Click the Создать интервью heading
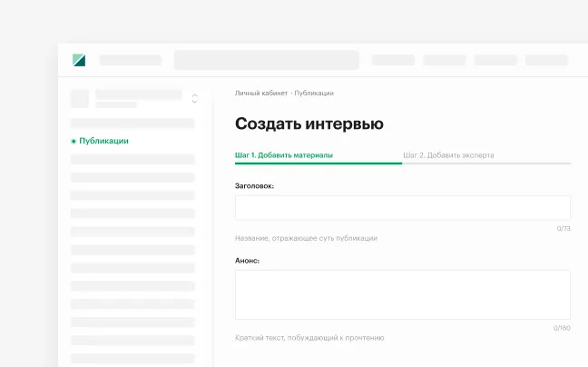This screenshot has height=367, width=588. [309, 124]
